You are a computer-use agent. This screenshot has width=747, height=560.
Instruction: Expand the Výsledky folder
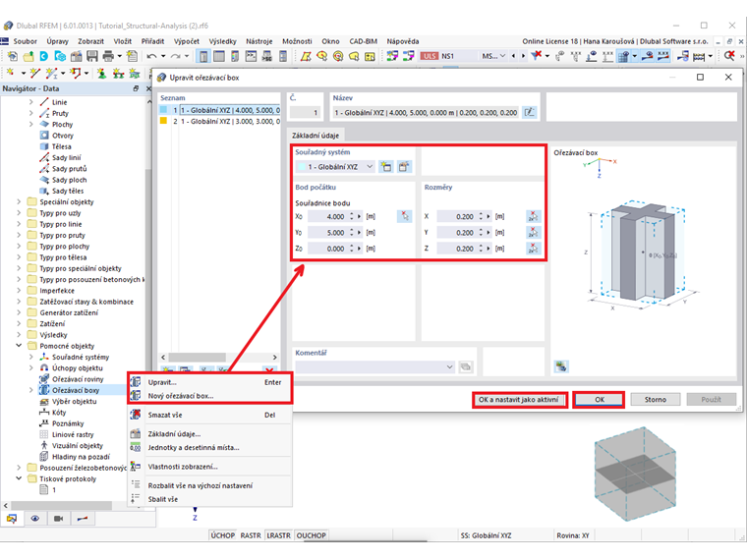[x=19, y=335]
